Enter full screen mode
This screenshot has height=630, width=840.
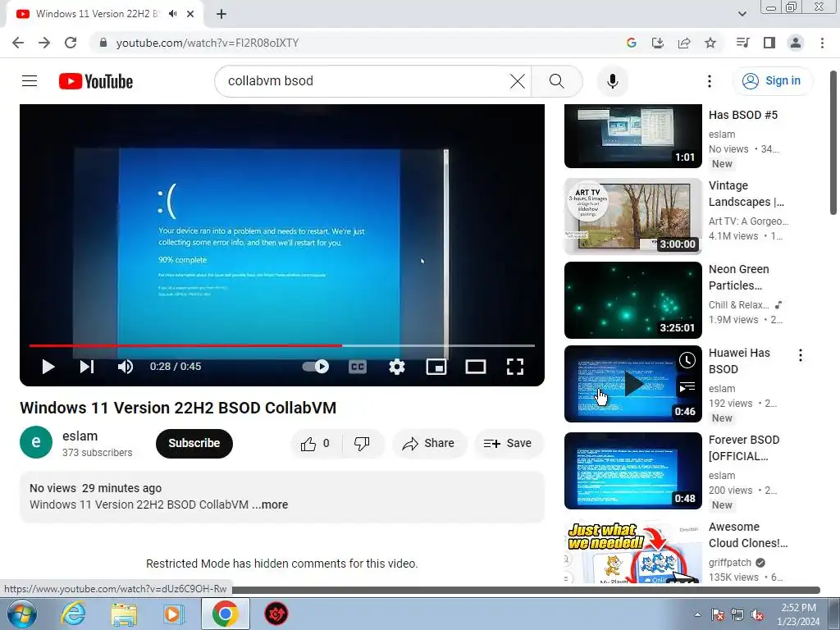coord(515,367)
